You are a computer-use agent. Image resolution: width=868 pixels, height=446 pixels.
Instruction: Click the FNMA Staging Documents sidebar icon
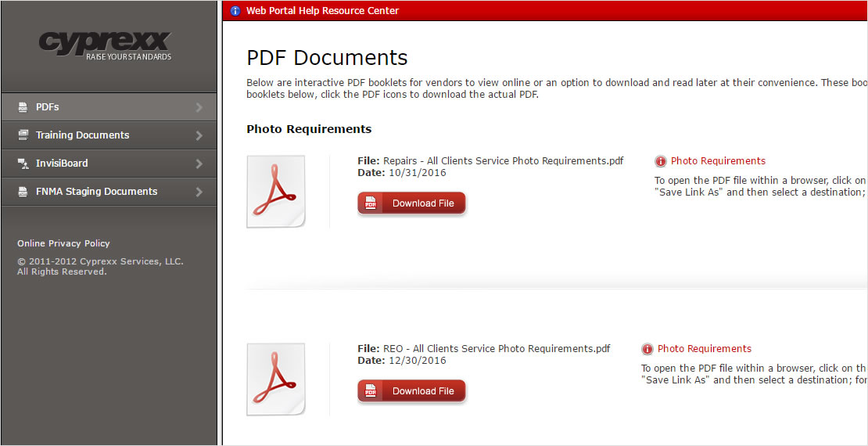(x=23, y=192)
